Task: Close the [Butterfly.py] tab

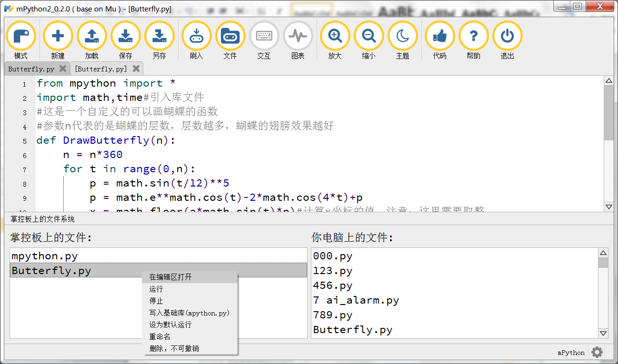Action: (136, 69)
